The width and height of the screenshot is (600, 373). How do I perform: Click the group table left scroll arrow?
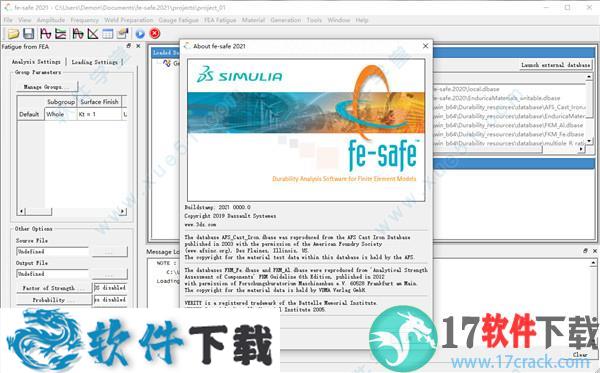click(21, 211)
